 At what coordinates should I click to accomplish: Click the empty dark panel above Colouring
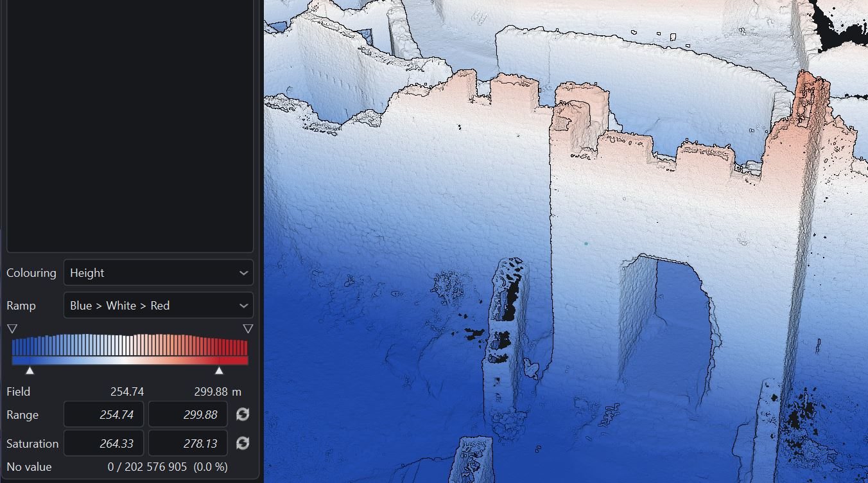[x=130, y=125]
